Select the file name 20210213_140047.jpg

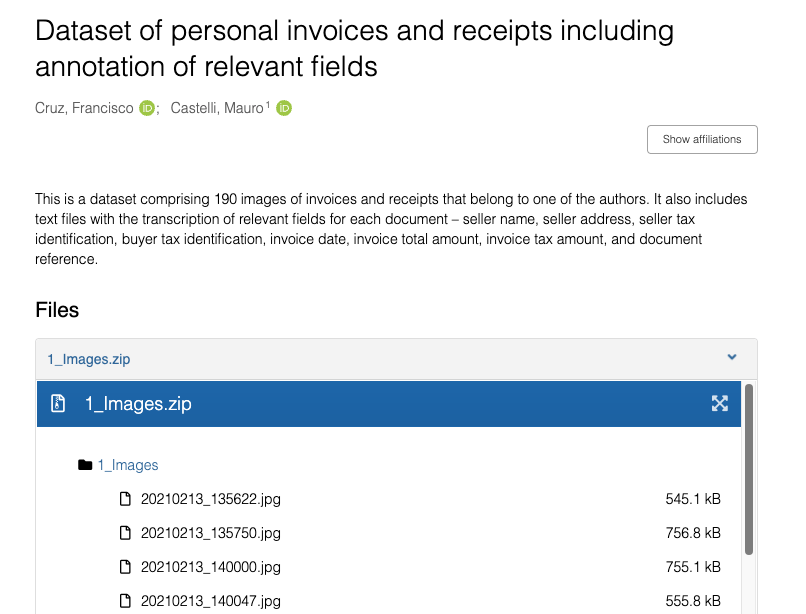click(211, 601)
